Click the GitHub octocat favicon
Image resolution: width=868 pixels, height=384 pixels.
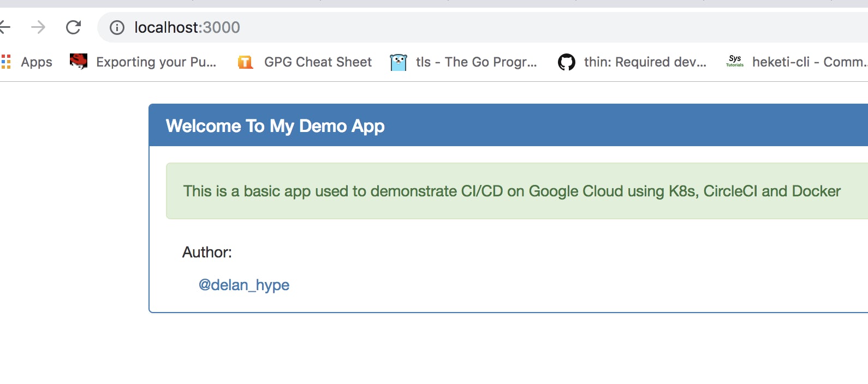tap(567, 62)
